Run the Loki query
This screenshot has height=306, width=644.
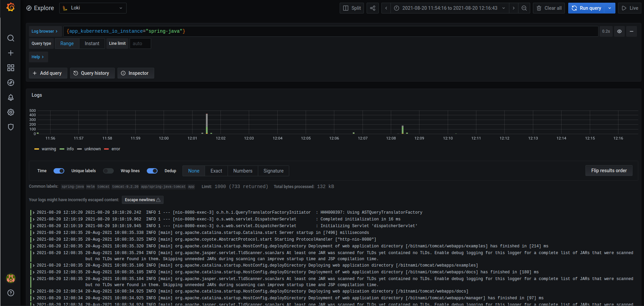click(586, 8)
